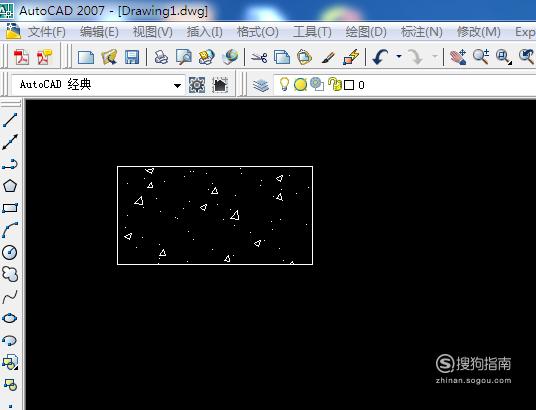Toggle layer 0 lock icon
This screenshot has height=410, width=536.
(335, 84)
